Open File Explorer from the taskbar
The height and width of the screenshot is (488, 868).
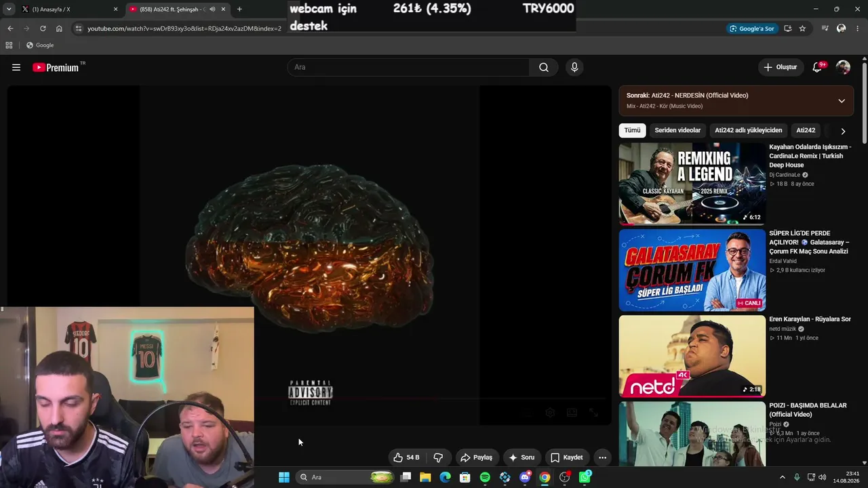[425, 477]
